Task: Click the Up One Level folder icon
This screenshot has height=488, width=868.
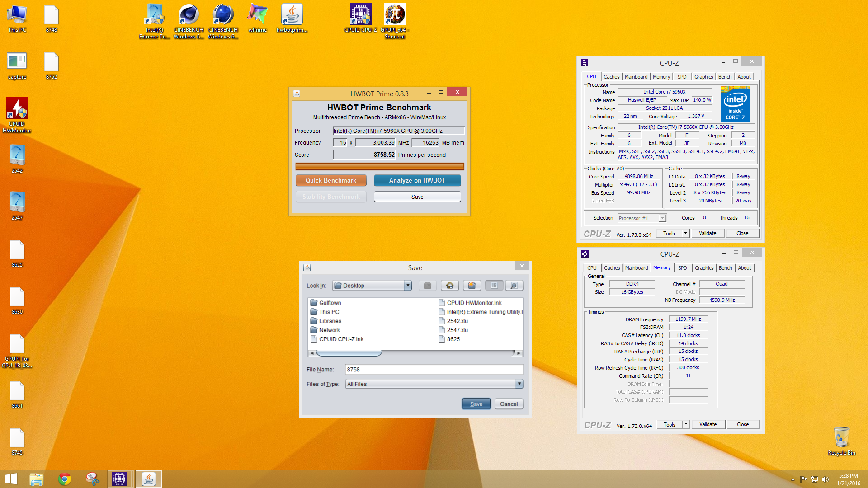Action: [427, 286]
